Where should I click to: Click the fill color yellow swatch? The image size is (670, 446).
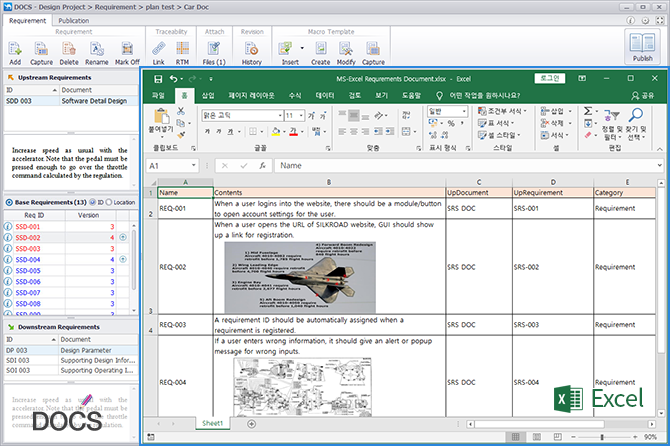tap(276, 132)
